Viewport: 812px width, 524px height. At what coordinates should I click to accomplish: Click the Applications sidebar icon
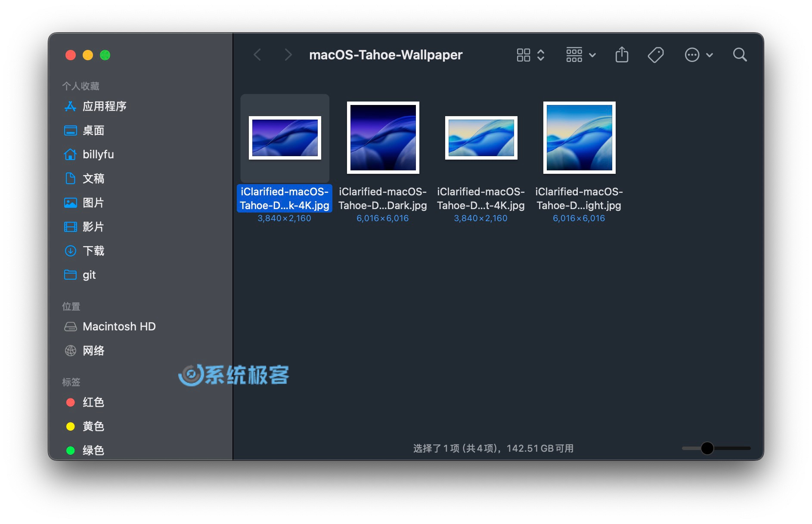coord(70,106)
